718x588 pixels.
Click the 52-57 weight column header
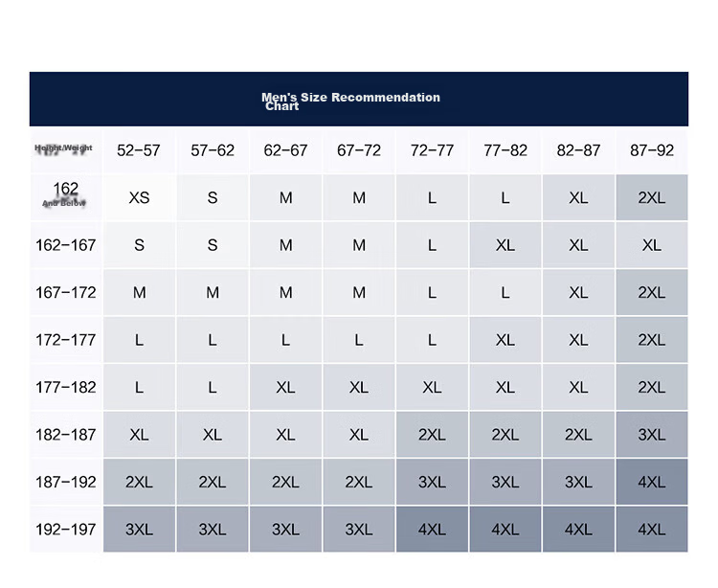click(x=139, y=150)
